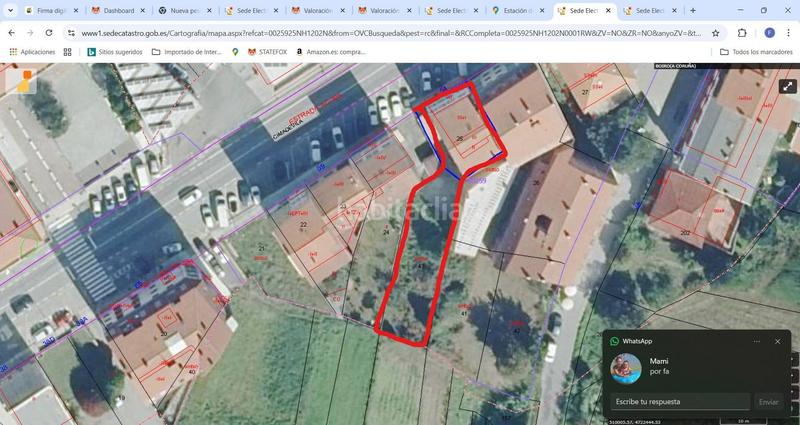Open the Aplicaciones apps shortcut
800x425 pixels.
31,51
